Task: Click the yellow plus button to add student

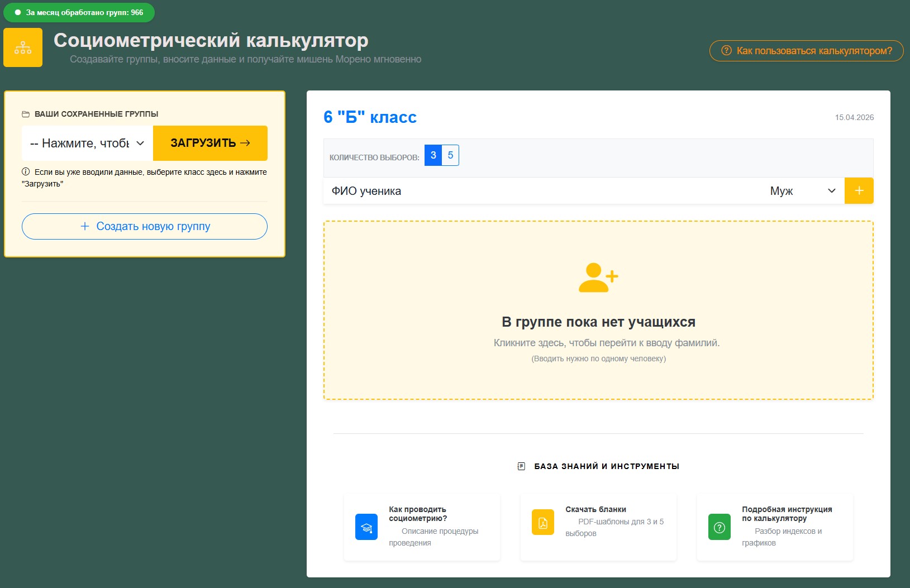Action: pyautogui.click(x=859, y=190)
